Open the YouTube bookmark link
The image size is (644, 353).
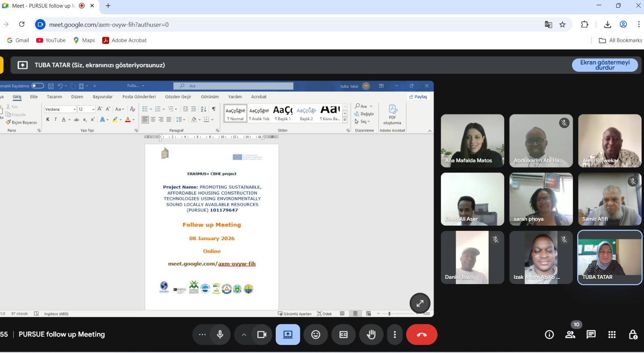[x=51, y=40]
